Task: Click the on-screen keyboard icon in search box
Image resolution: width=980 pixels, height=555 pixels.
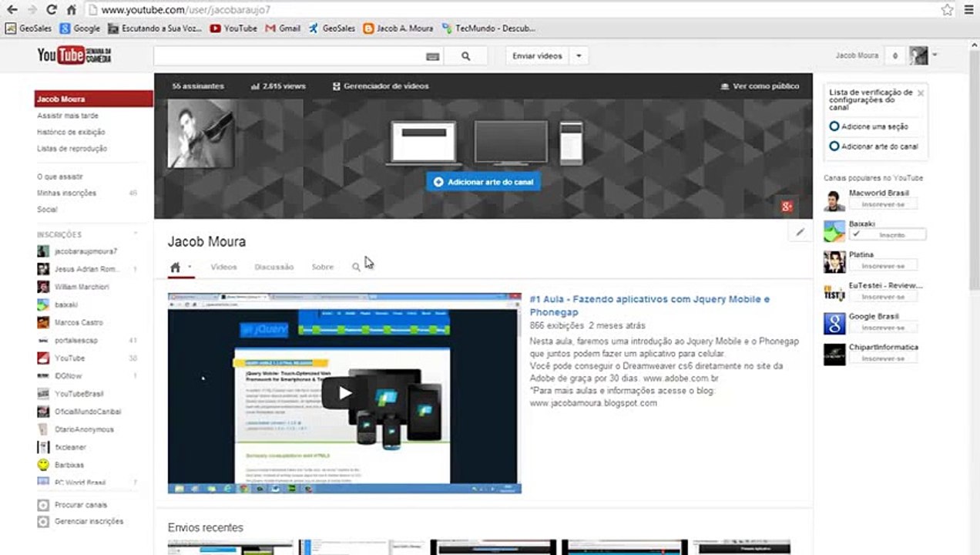Action: point(432,56)
